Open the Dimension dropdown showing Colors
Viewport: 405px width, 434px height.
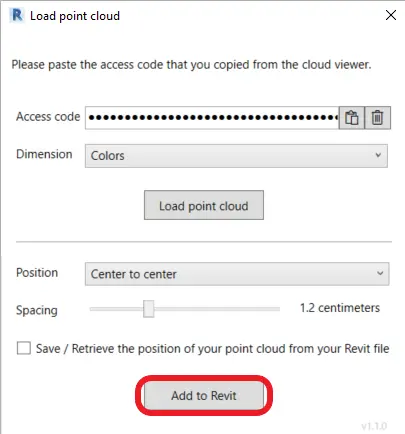pos(236,156)
